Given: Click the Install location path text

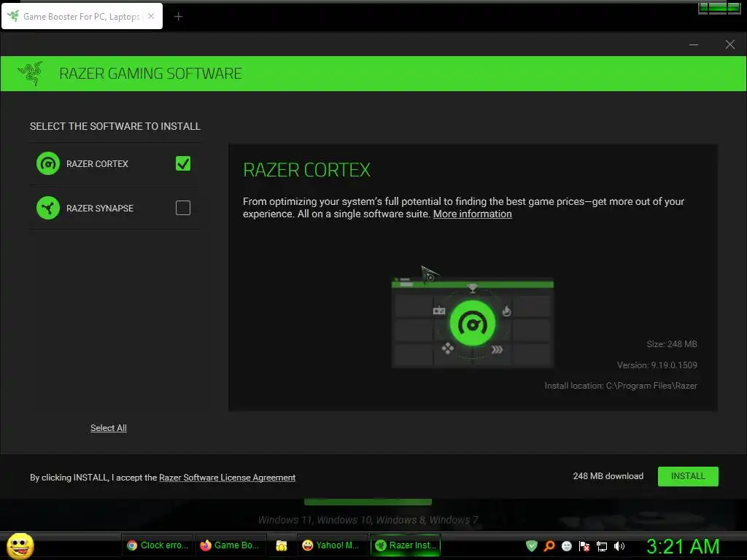Looking at the screenshot, I should click(x=621, y=386).
